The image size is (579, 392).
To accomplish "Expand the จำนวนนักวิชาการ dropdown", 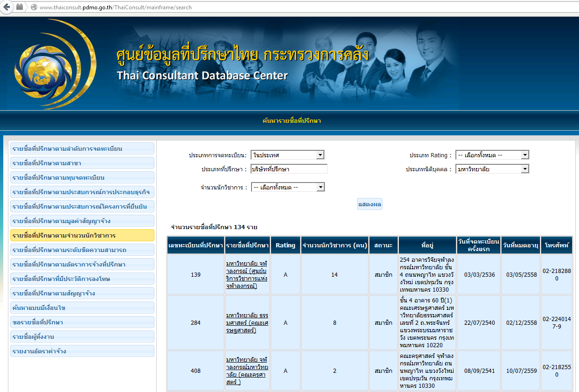I will [287, 187].
